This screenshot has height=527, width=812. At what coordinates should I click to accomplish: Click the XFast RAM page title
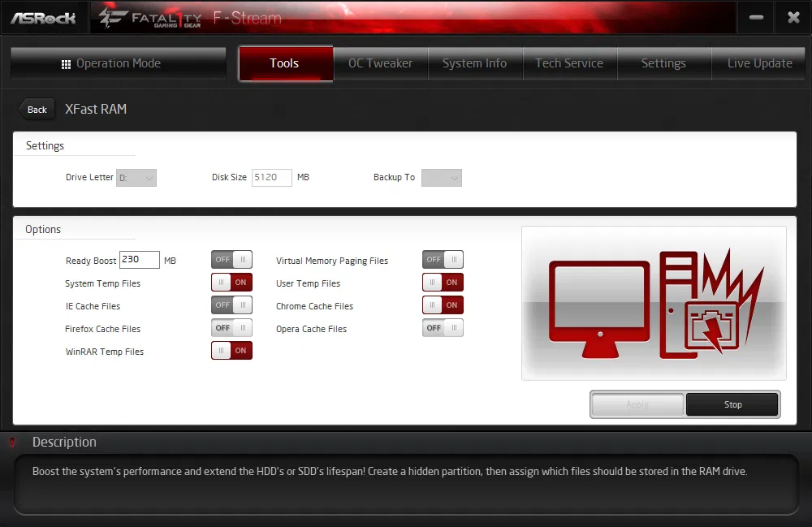point(96,110)
